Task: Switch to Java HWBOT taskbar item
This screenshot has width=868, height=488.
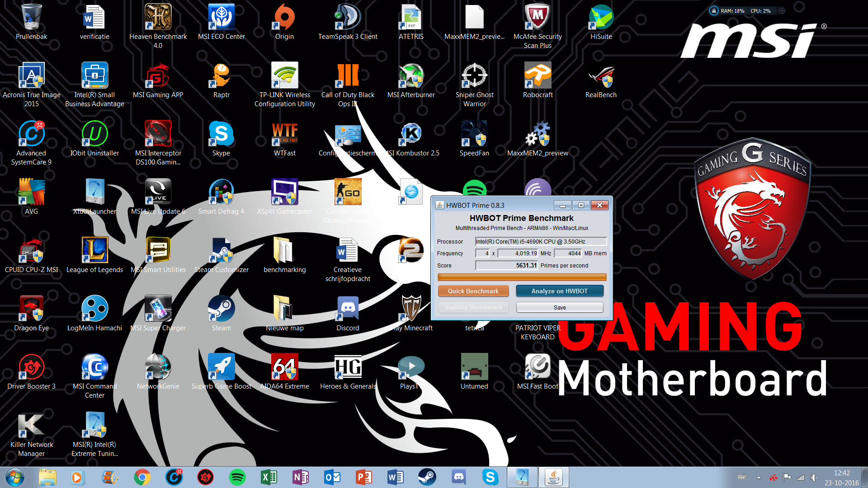Action: [553, 477]
